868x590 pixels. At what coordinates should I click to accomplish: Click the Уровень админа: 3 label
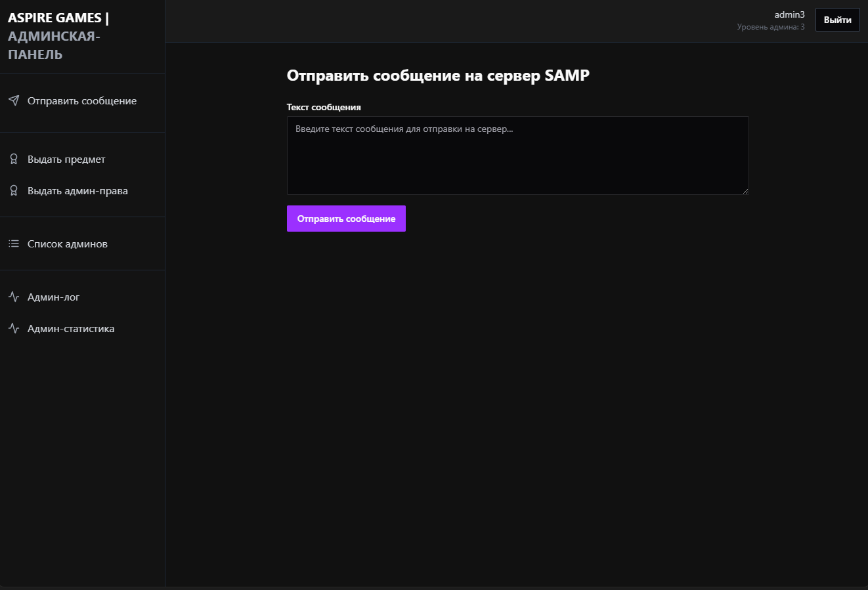click(x=771, y=27)
